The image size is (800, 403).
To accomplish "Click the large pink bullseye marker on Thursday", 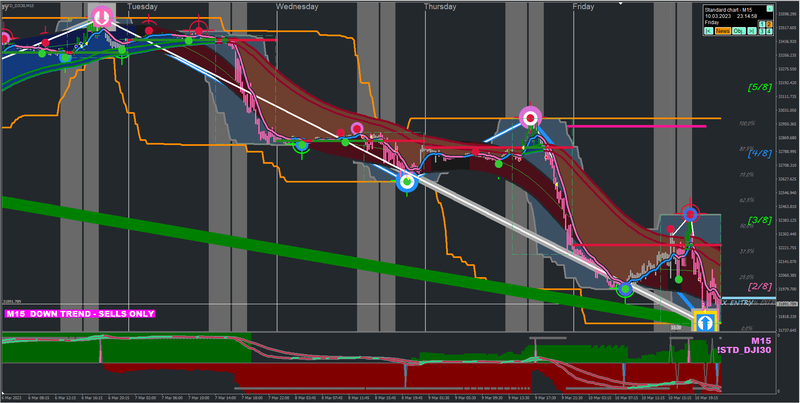I will (531, 118).
